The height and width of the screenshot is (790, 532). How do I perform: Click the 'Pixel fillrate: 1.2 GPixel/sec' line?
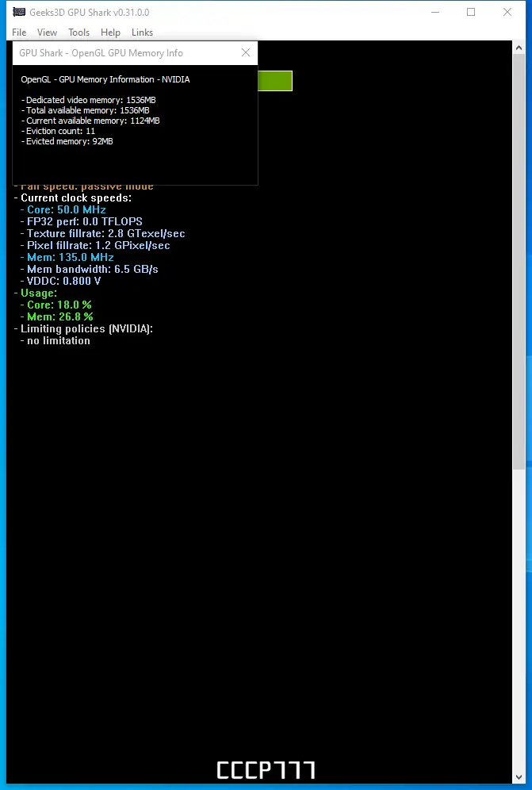[95, 245]
